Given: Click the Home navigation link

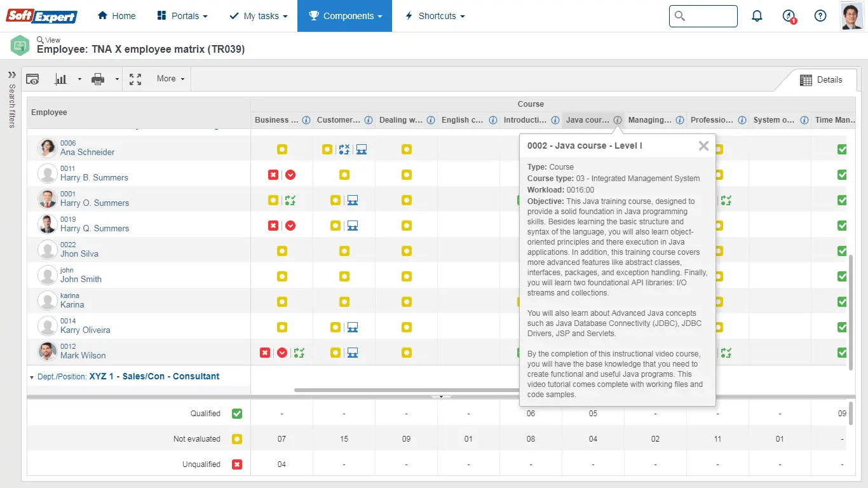Looking at the screenshot, I should (117, 16).
